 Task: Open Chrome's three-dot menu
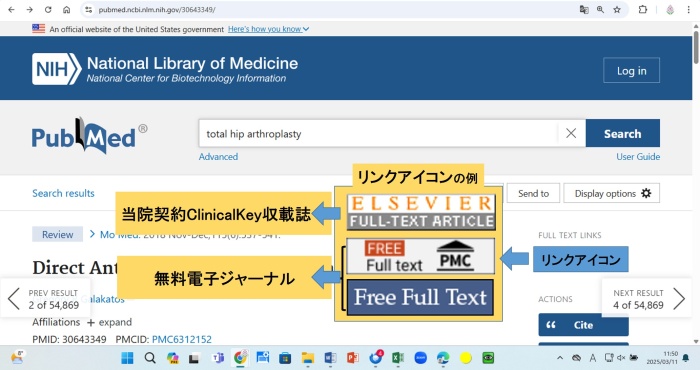[688, 9]
